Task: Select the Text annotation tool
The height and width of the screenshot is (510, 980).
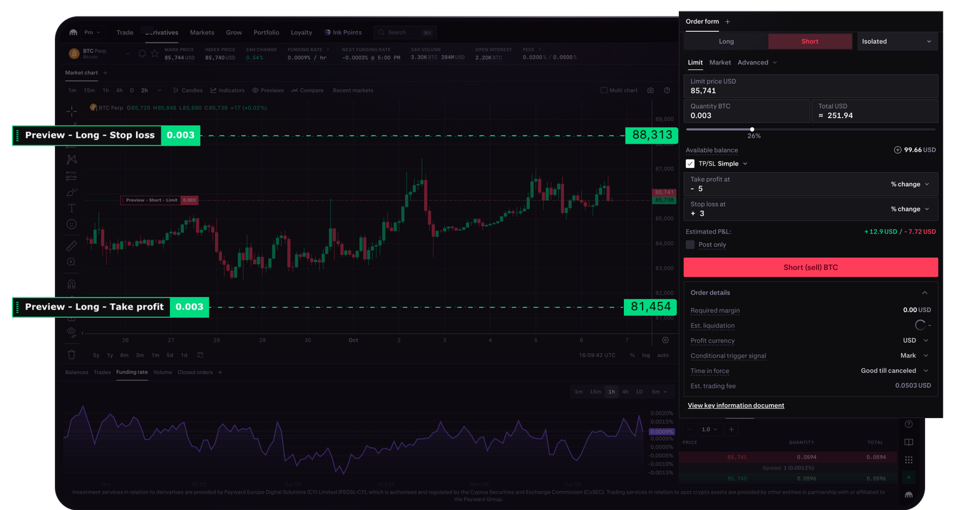Action: coord(71,208)
